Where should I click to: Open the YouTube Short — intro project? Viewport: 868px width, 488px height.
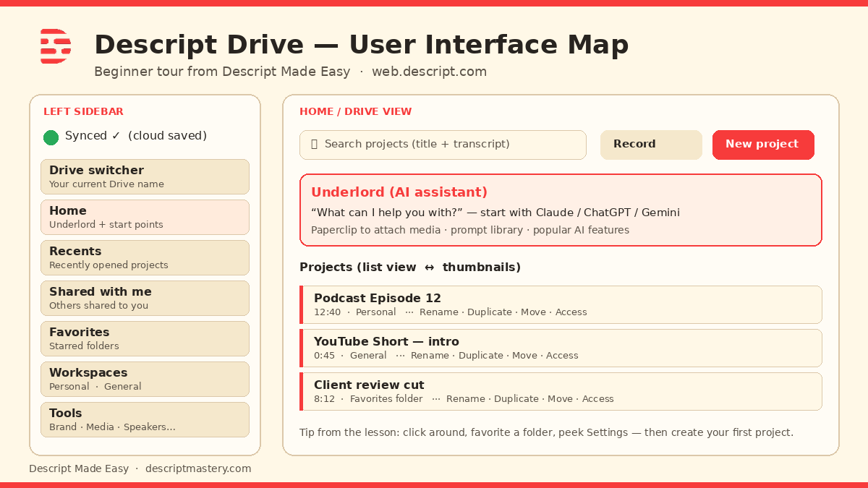[561, 348]
